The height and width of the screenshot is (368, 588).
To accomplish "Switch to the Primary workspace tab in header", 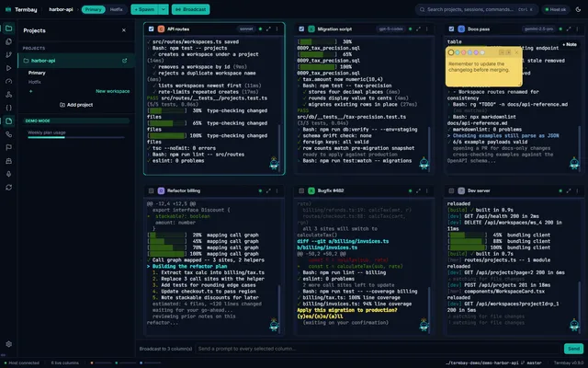I will (93, 9).
